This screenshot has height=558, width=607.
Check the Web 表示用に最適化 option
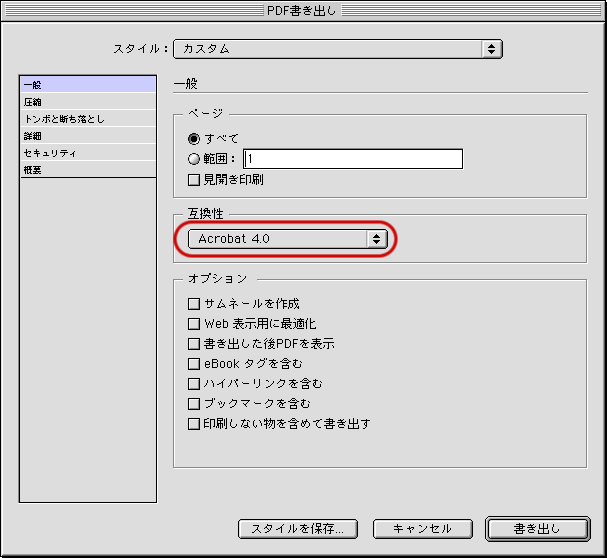click(194, 324)
